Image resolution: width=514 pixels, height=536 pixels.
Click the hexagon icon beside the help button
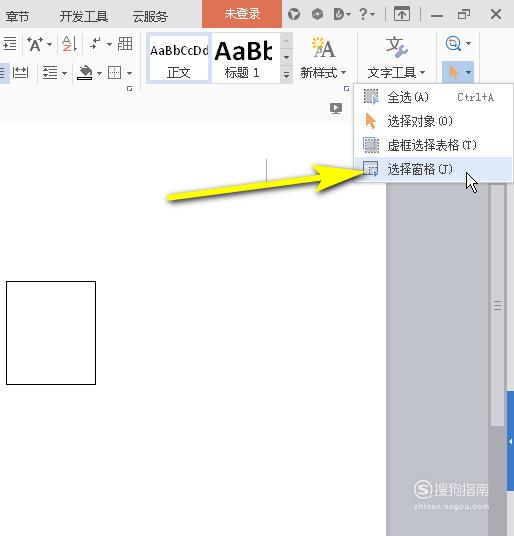click(317, 14)
